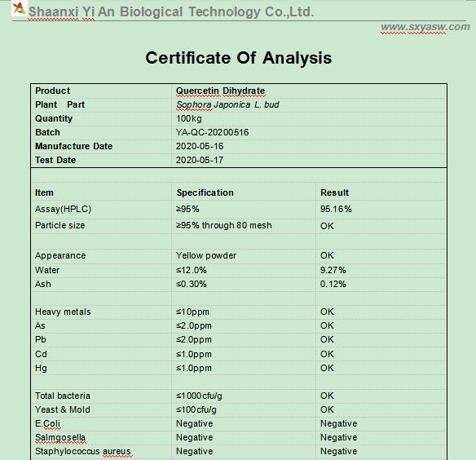Click the Test Date value 2020-05-17

click(x=200, y=160)
